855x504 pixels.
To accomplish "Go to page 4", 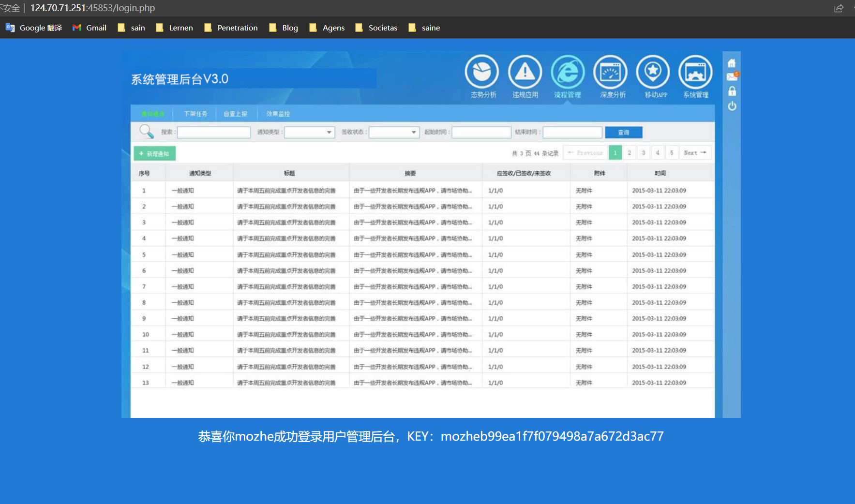I will (658, 153).
